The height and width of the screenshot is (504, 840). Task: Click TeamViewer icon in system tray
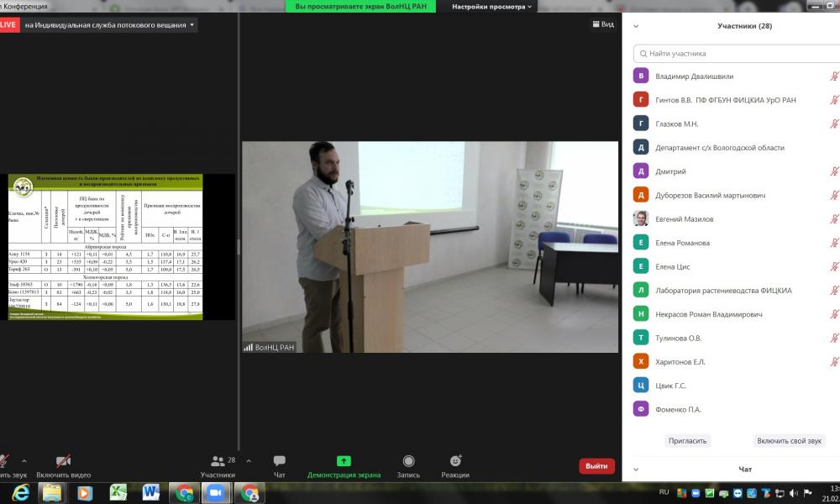[738, 493]
